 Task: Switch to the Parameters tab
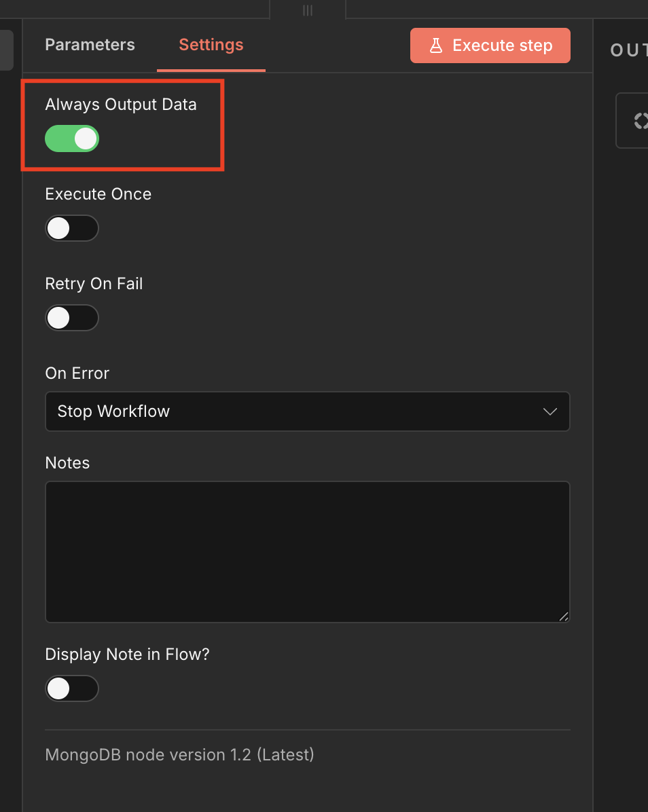(90, 45)
